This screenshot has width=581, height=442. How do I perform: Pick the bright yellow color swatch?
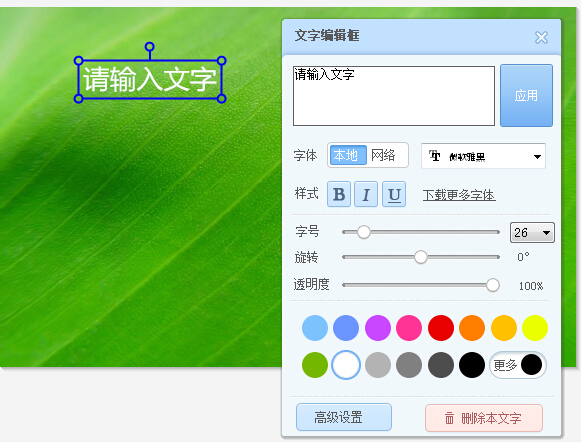coord(535,328)
